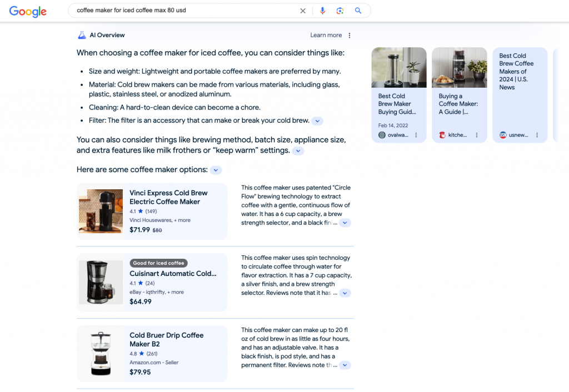
Task: Open Vinci Express Cold Brew Electric Coffee Maker title
Action: (x=168, y=197)
